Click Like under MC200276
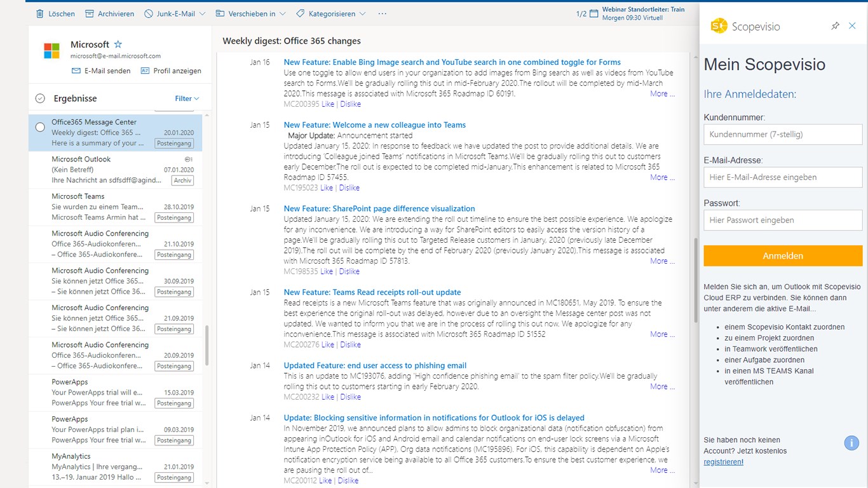The image size is (868, 488). tap(328, 345)
